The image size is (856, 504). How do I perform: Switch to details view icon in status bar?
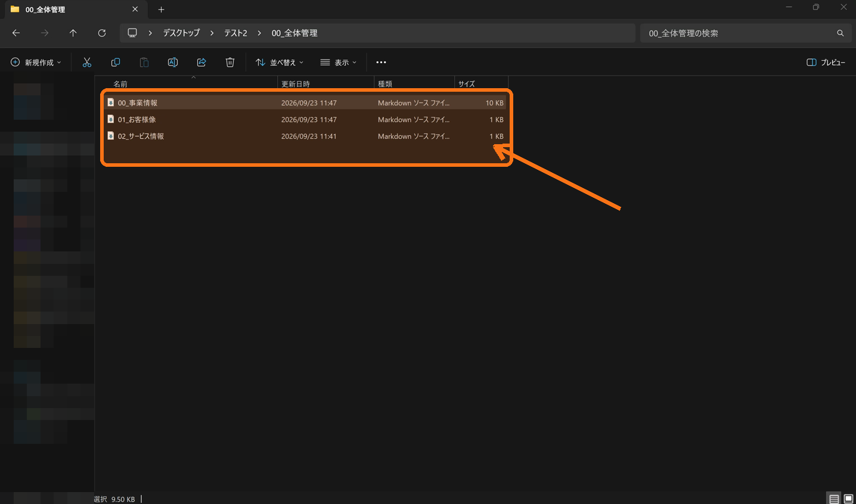coord(835,499)
